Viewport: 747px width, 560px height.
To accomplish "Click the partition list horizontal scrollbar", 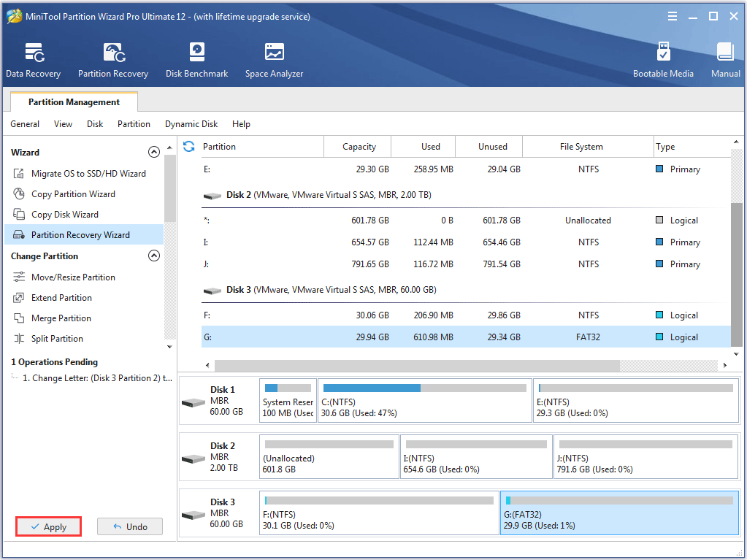I will [x=417, y=365].
